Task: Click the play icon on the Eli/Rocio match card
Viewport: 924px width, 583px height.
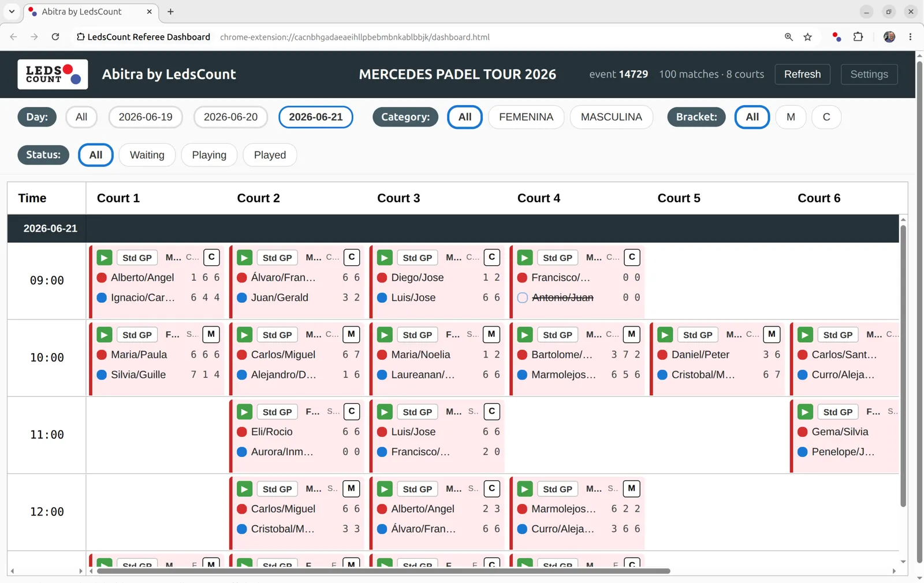Action: pos(245,412)
